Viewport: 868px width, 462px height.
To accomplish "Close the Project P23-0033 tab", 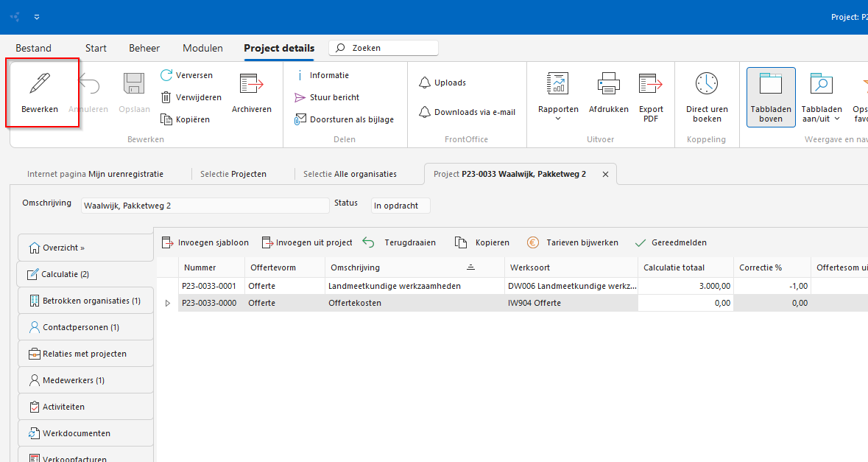I will (x=606, y=174).
